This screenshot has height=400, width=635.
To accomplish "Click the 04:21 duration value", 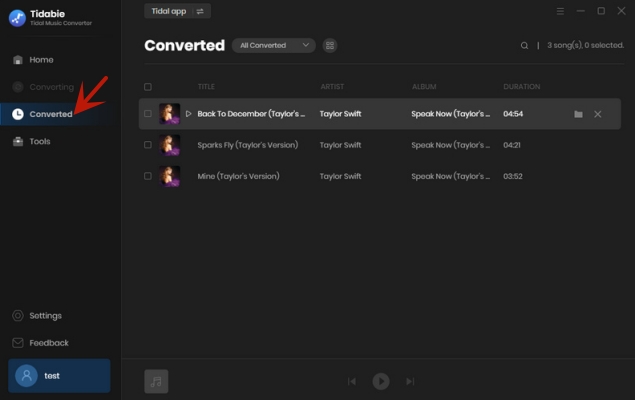I will coord(512,145).
